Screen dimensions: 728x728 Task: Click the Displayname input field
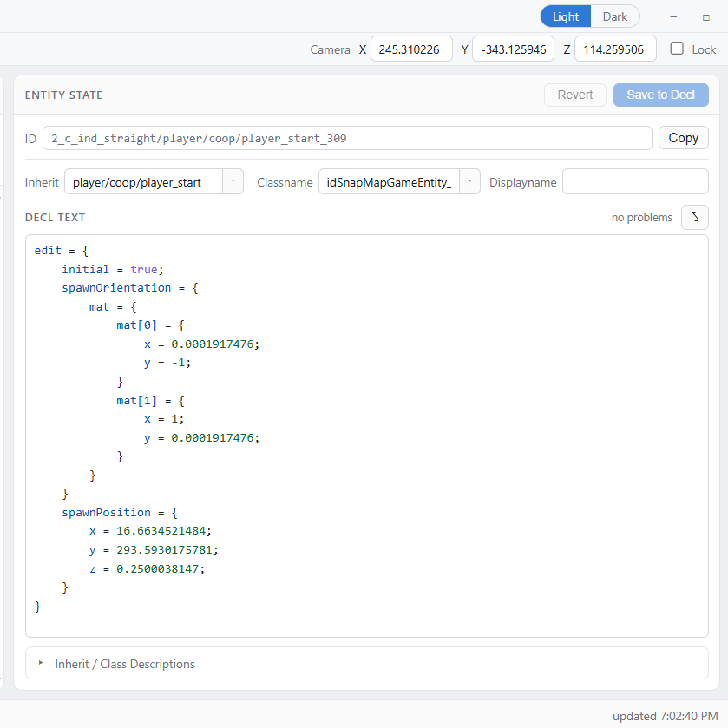[635, 181]
